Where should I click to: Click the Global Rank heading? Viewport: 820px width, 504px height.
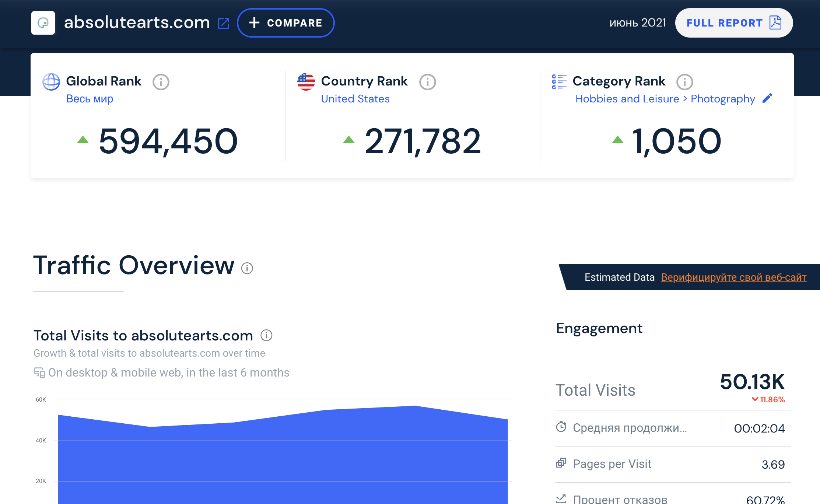(104, 81)
